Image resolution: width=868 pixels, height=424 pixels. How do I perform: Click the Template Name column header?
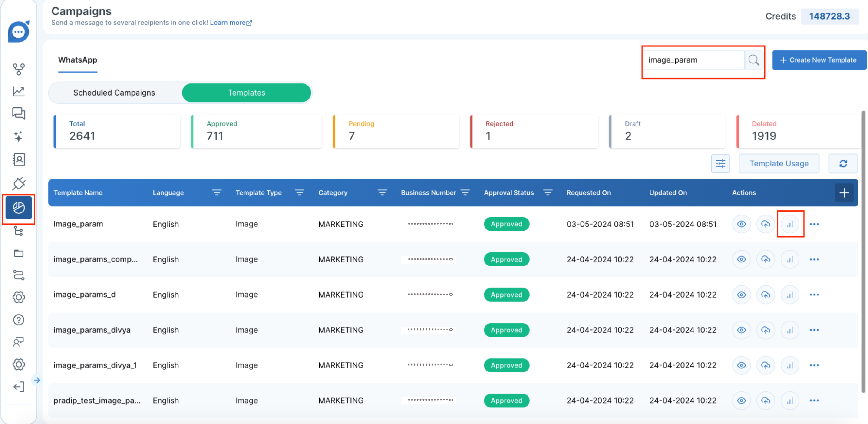point(78,193)
